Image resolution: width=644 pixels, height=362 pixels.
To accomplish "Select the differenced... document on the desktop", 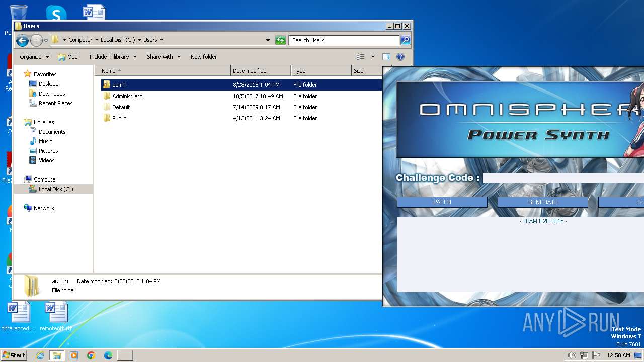I will [x=18, y=317].
